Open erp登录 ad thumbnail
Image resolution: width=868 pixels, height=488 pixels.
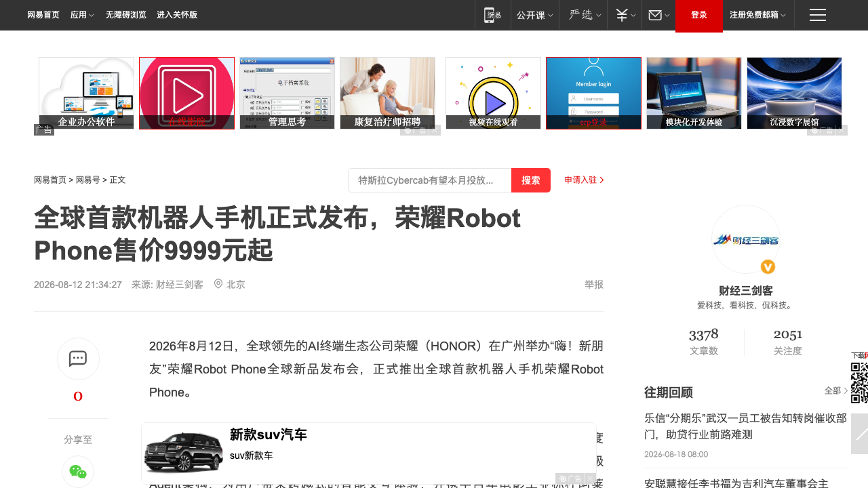tap(593, 93)
